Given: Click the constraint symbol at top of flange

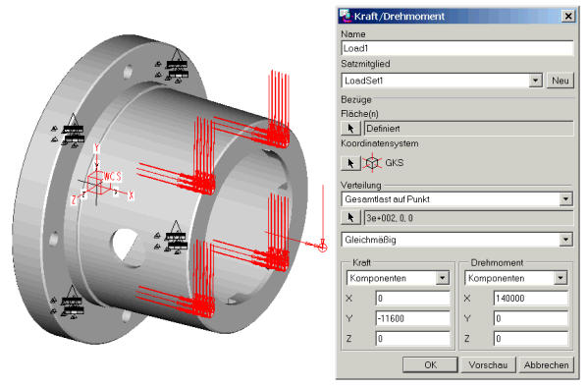Looking at the screenshot, I should 177,65.
